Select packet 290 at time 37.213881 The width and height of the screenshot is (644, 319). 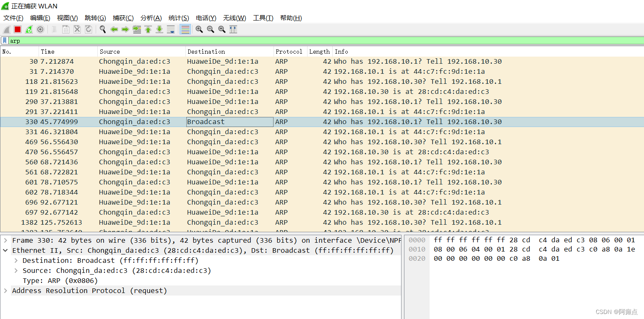(x=322, y=101)
